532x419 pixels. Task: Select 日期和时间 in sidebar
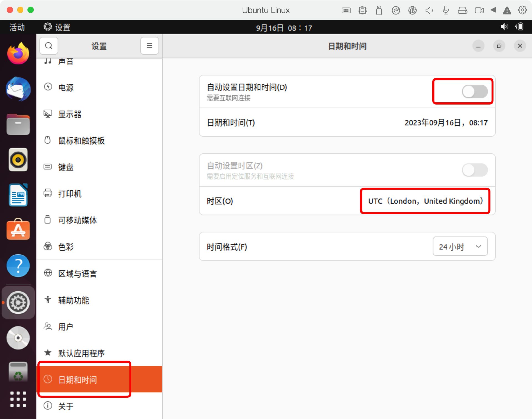click(x=99, y=379)
